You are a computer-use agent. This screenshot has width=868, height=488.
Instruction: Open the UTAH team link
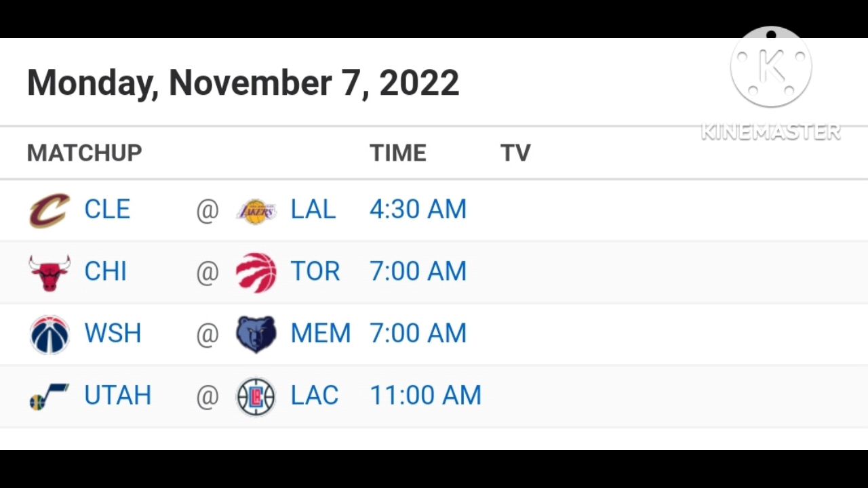click(x=117, y=396)
